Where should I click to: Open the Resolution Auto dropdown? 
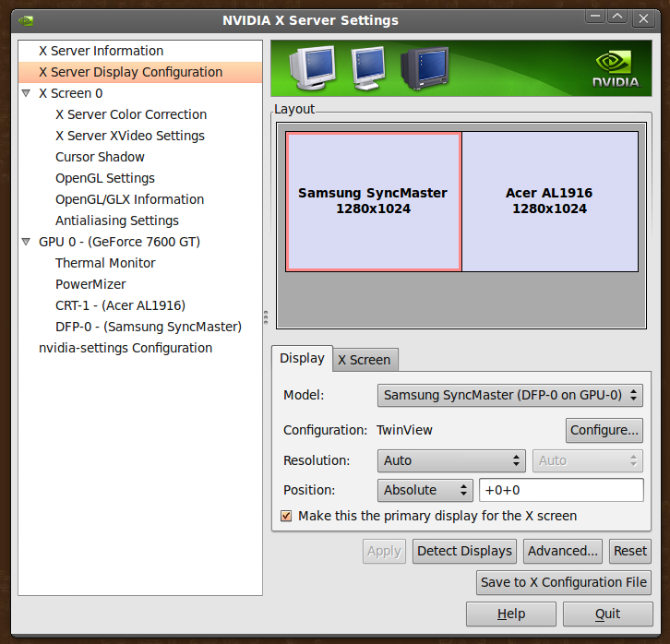click(x=451, y=460)
